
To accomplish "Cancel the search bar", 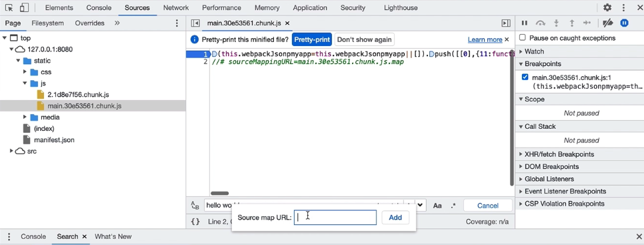I will pyautogui.click(x=488, y=206).
